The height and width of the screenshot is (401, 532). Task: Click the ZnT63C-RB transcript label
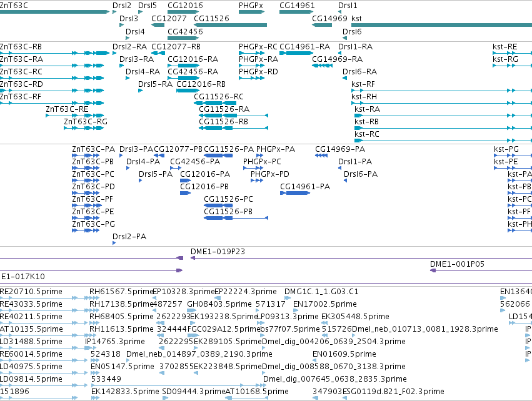point(21,46)
